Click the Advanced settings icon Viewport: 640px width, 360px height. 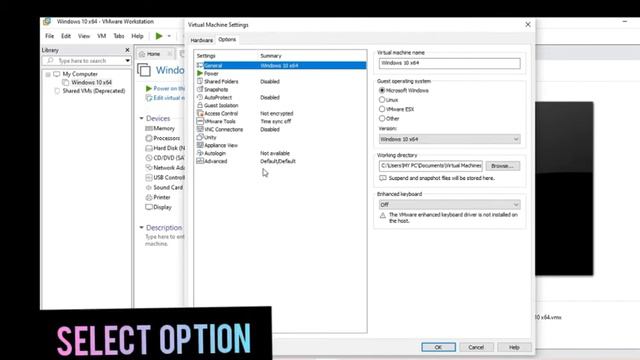[200, 161]
